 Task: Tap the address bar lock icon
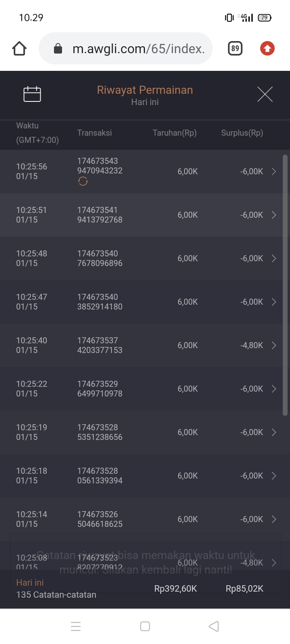point(58,49)
